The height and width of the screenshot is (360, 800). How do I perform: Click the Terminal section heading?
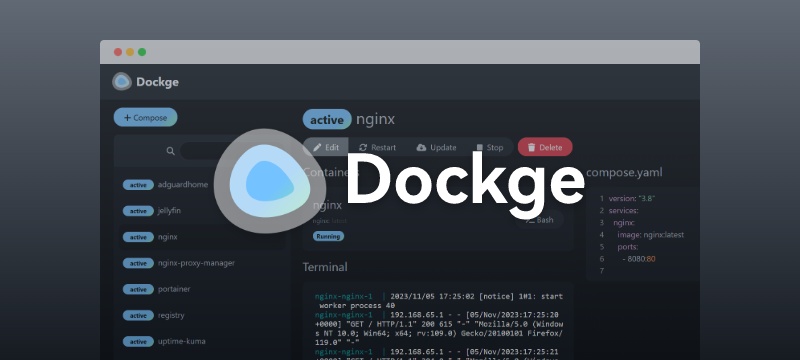(325, 267)
